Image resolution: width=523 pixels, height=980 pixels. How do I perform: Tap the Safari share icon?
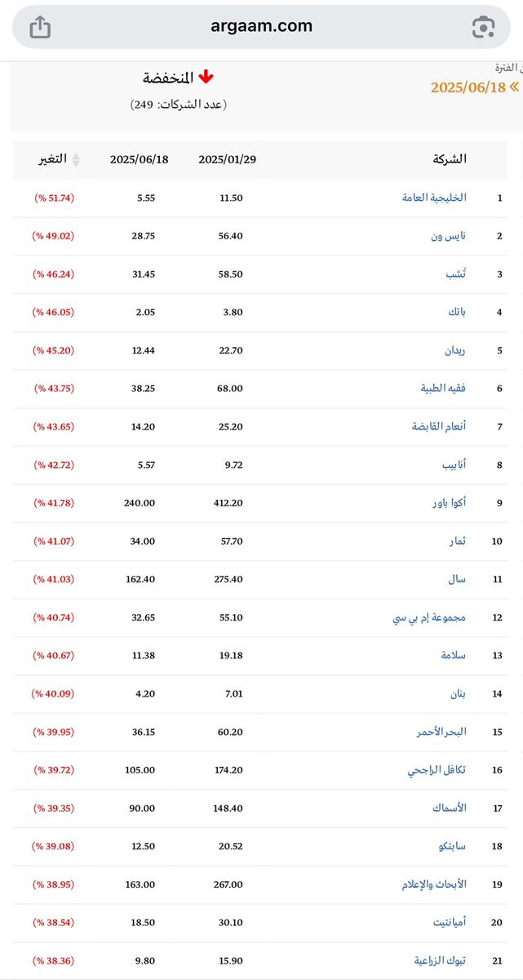40,27
